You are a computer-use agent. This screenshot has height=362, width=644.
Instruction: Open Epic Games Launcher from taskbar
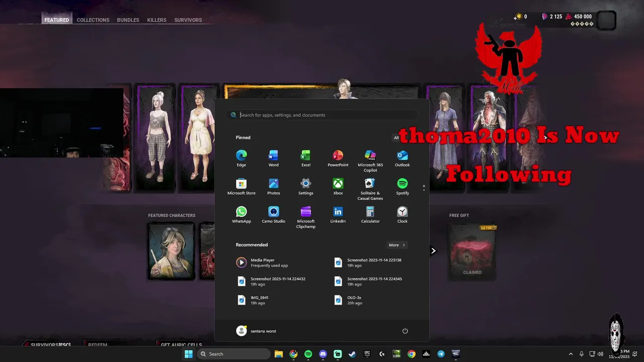[367, 354]
